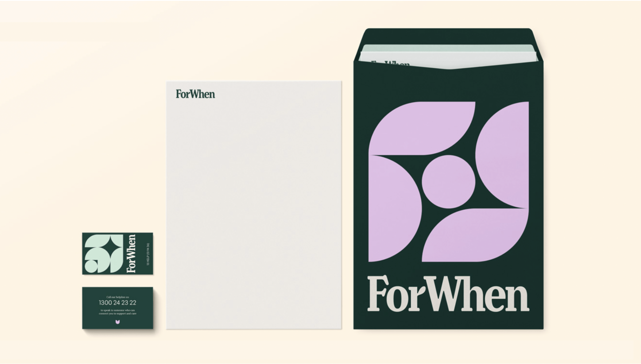Select the back-side business card
The image size is (641, 364).
(118, 308)
